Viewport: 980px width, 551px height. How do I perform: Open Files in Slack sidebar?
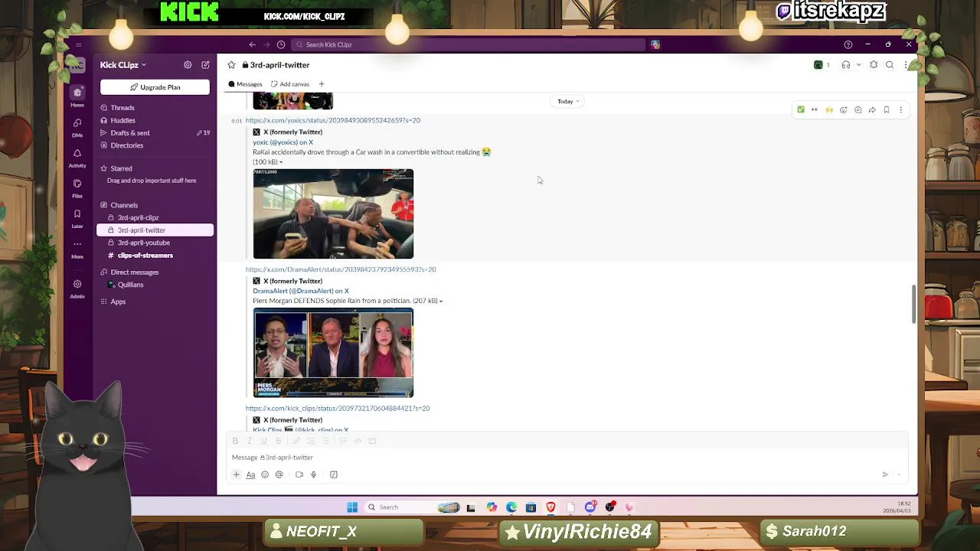coord(77,188)
